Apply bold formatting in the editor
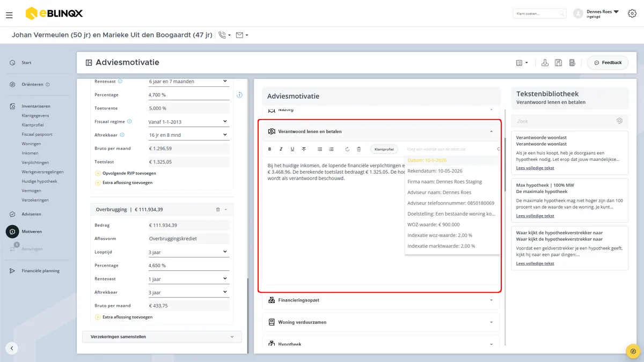 (x=269, y=149)
